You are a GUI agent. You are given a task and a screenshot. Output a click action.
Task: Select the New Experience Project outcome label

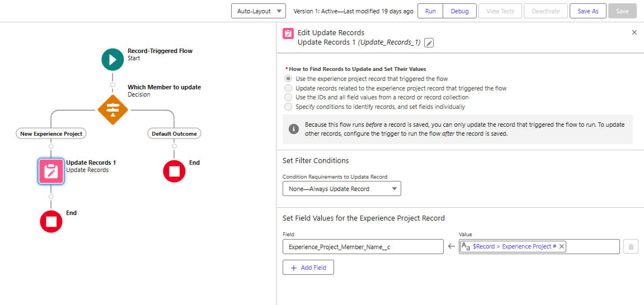[51, 134]
